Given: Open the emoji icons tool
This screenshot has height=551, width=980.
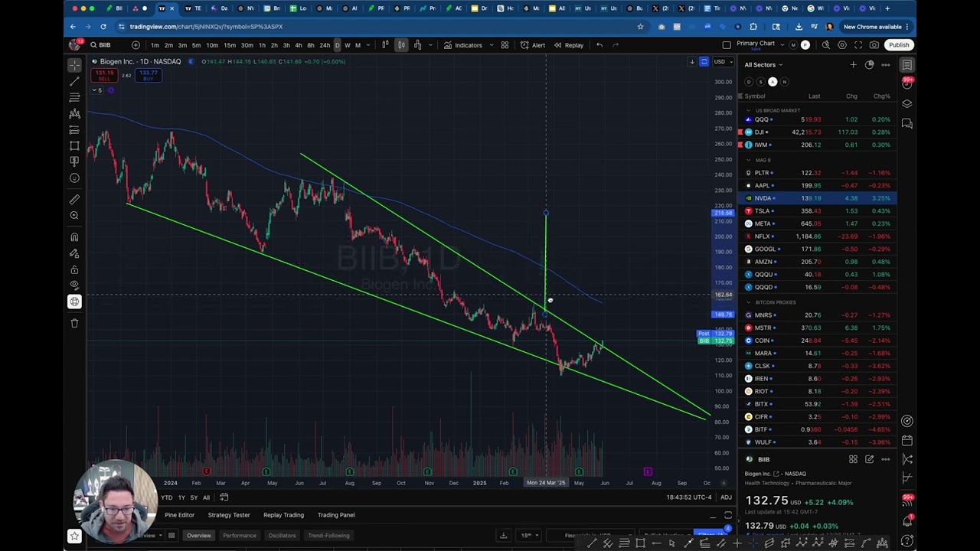Looking at the screenshot, I should pyautogui.click(x=74, y=178).
